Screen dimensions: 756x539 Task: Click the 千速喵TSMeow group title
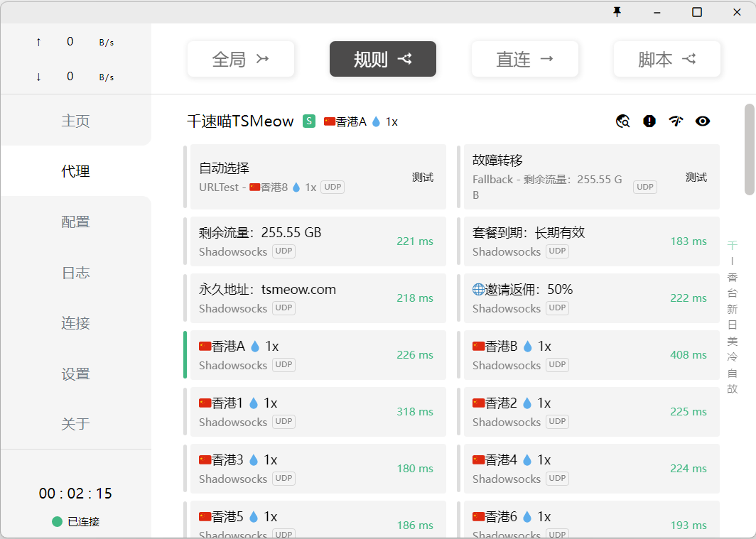coord(240,121)
